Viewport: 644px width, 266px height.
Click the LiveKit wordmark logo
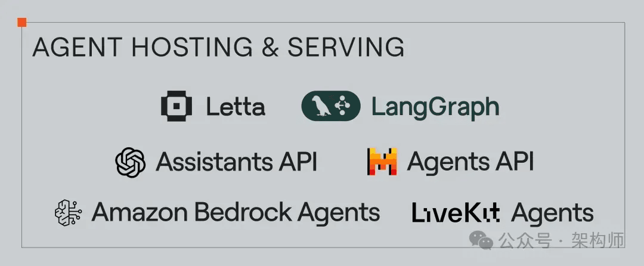click(x=456, y=213)
